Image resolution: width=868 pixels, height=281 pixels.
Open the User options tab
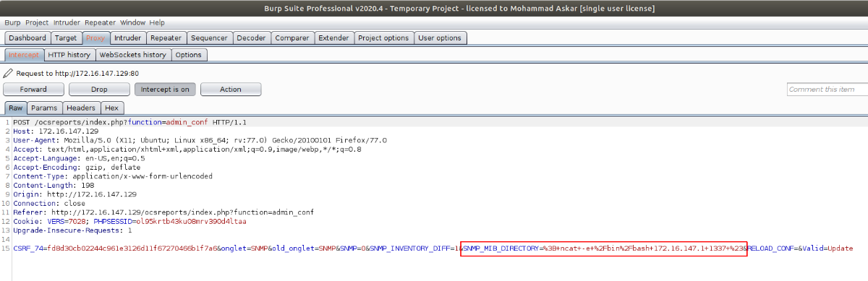[440, 38]
